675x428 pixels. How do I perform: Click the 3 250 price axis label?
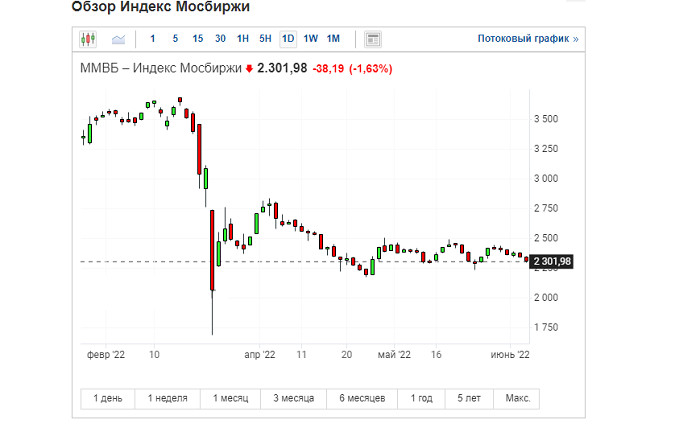(x=546, y=149)
